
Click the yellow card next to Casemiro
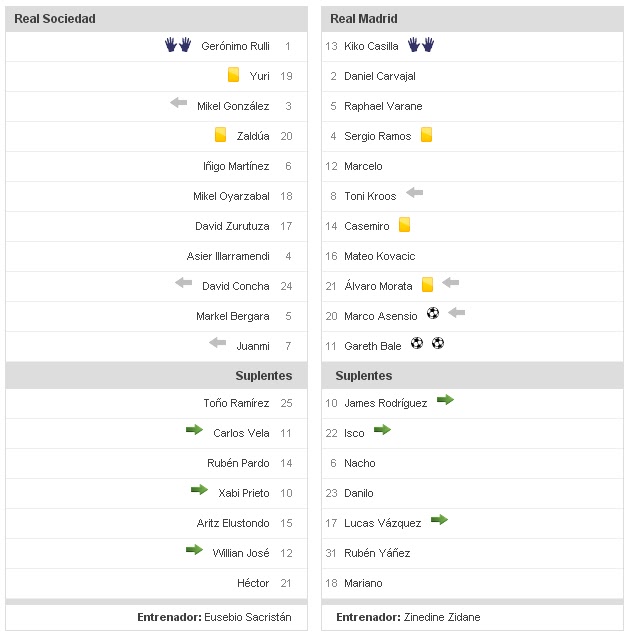coord(405,225)
